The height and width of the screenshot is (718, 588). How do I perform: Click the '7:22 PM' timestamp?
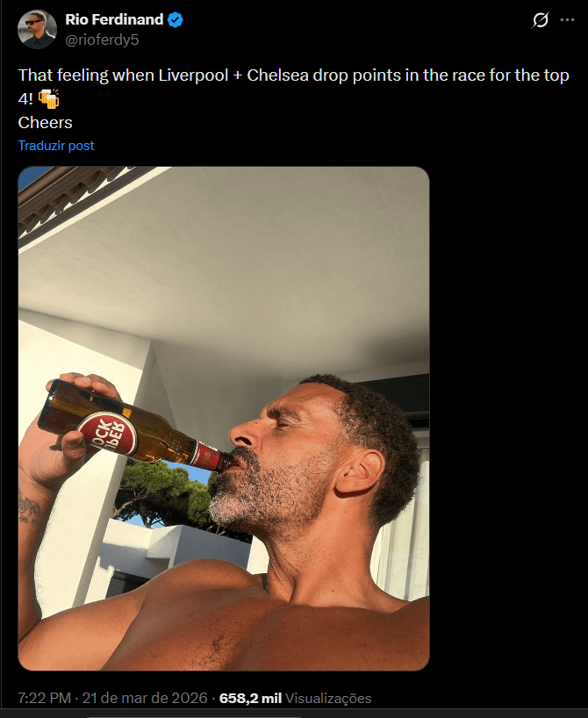click(43, 699)
